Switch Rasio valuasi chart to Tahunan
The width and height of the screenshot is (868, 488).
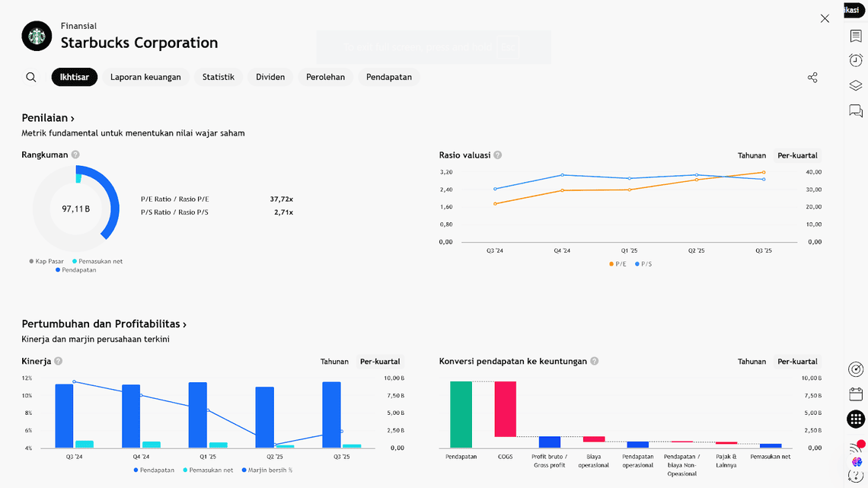752,155
